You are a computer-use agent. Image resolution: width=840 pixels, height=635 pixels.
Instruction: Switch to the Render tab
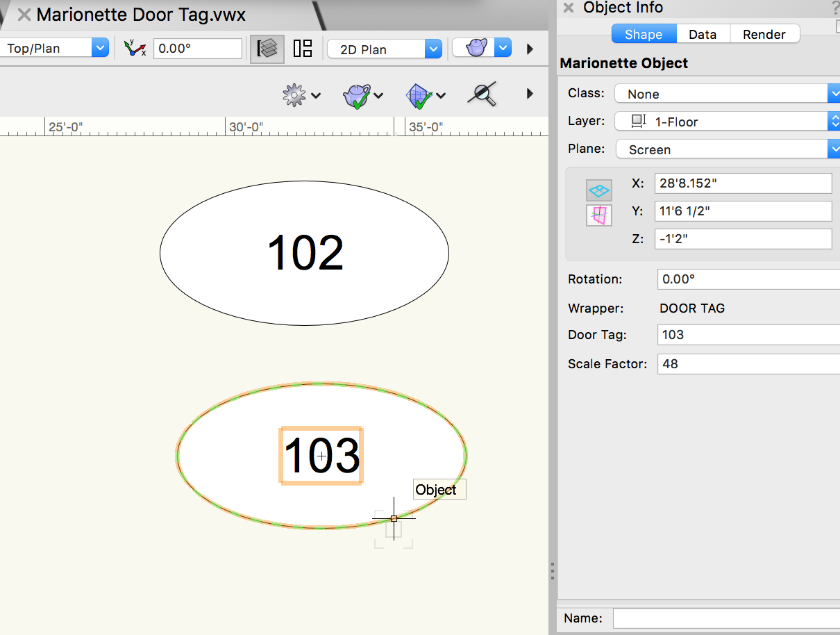(x=764, y=34)
